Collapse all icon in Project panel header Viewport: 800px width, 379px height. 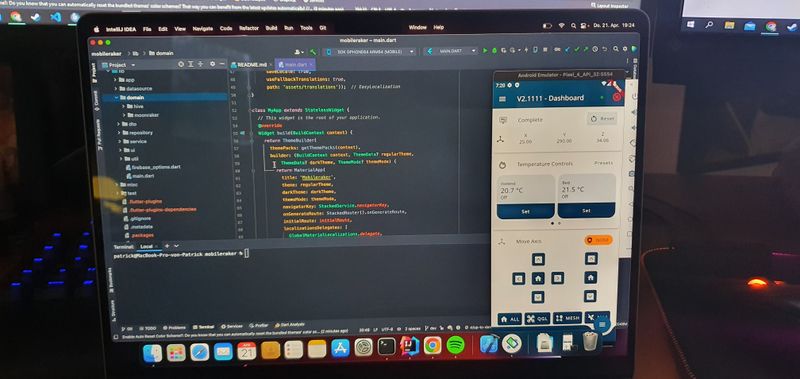[x=200, y=64]
